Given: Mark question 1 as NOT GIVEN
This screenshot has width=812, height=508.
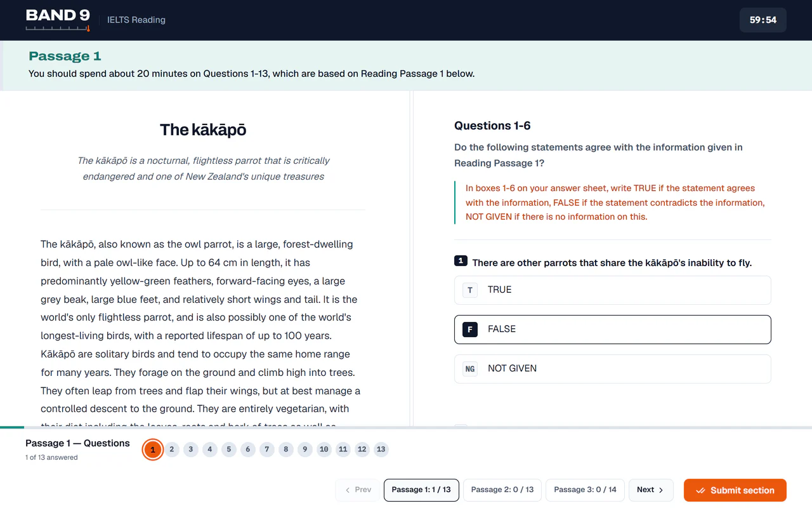Looking at the screenshot, I should click(x=613, y=369).
